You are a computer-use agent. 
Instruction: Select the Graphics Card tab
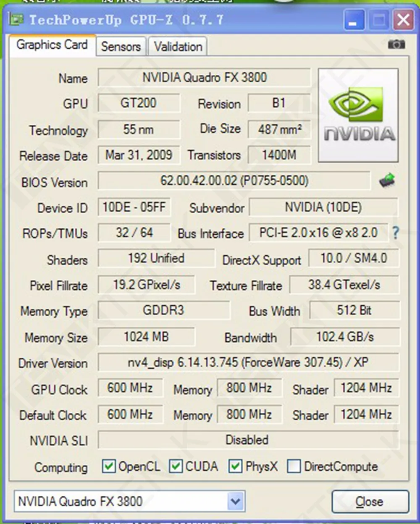[52, 45]
